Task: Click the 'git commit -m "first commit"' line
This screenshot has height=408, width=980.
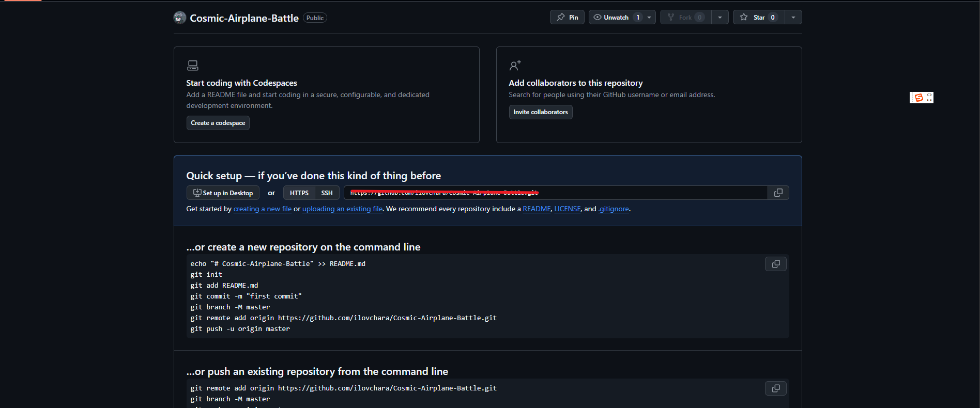Action: coord(246,296)
